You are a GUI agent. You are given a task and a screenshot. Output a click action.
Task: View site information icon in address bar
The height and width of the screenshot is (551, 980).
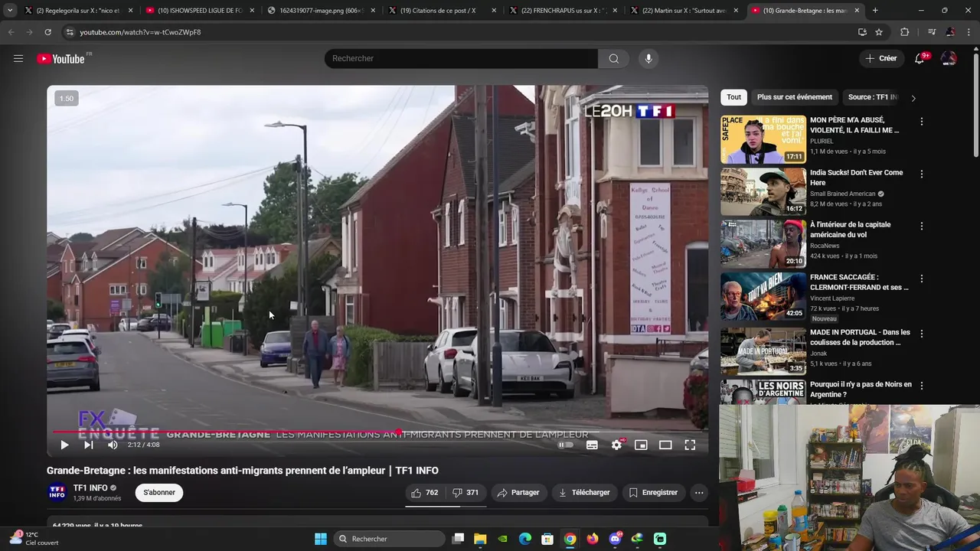tap(70, 32)
